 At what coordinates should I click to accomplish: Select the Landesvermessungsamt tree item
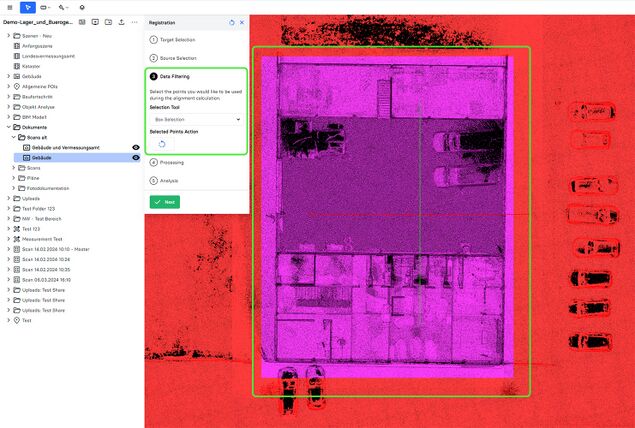point(46,55)
